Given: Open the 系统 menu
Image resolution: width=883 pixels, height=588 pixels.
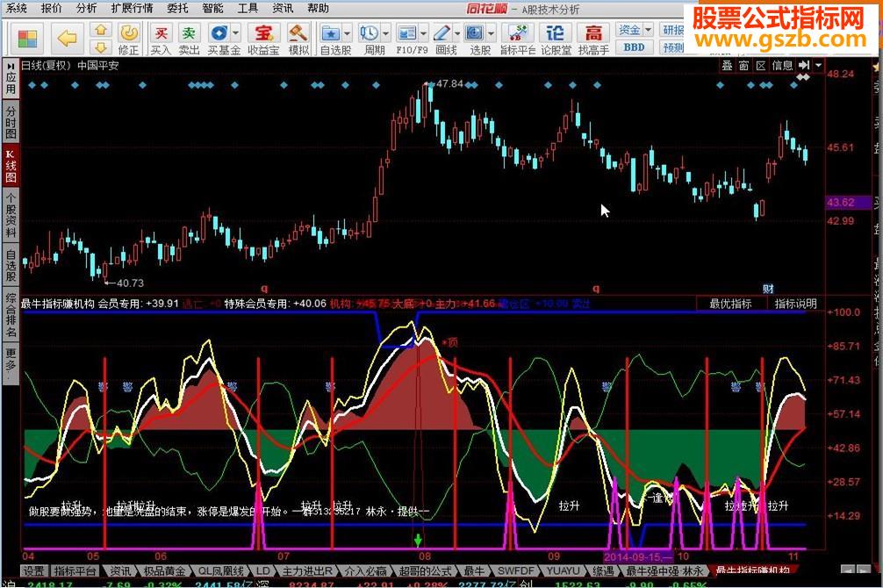Looking at the screenshot, I should point(17,8).
